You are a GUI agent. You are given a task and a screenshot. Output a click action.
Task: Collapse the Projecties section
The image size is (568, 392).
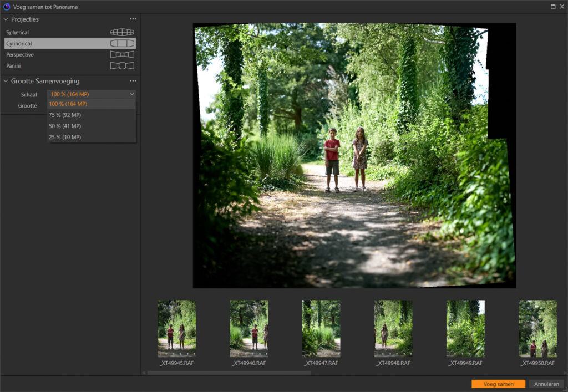[6, 19]
